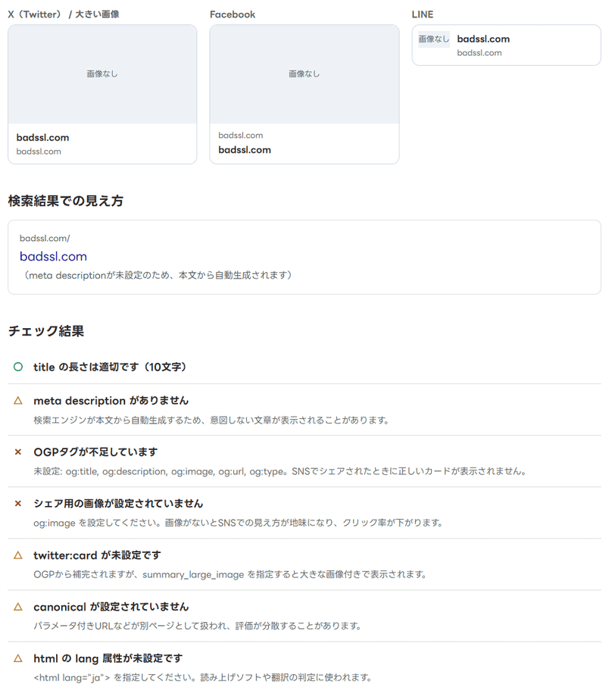Click the Facebook label above preview card
The width and height of the screenshot is (609, 700).
tap(233, 14)
